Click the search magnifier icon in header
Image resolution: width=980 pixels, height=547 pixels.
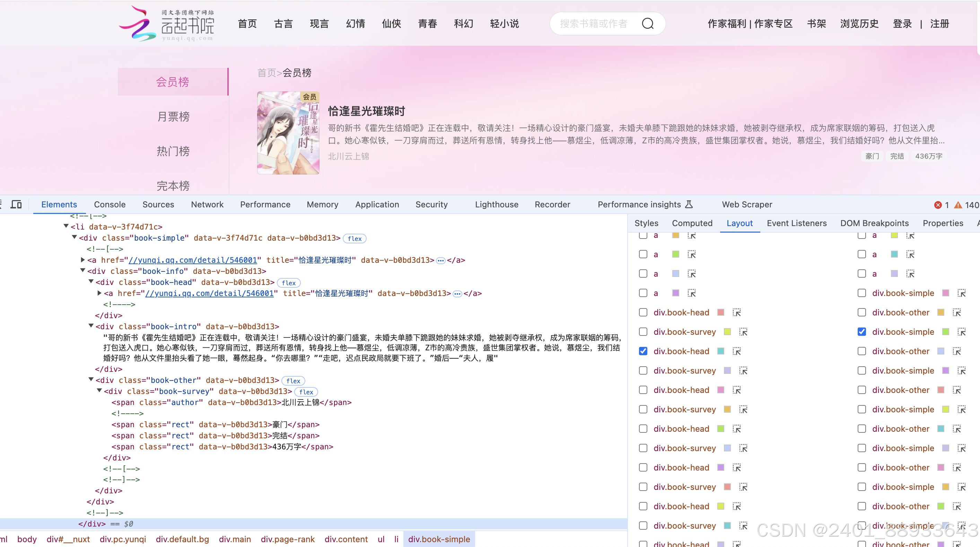(647, 24)
